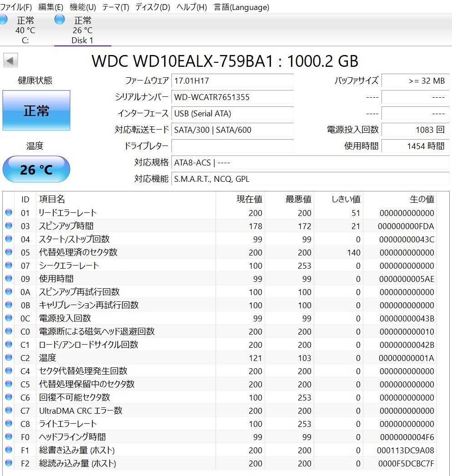Select the UltraDMA CRC エラー数 attribute name

pos(81,411)
